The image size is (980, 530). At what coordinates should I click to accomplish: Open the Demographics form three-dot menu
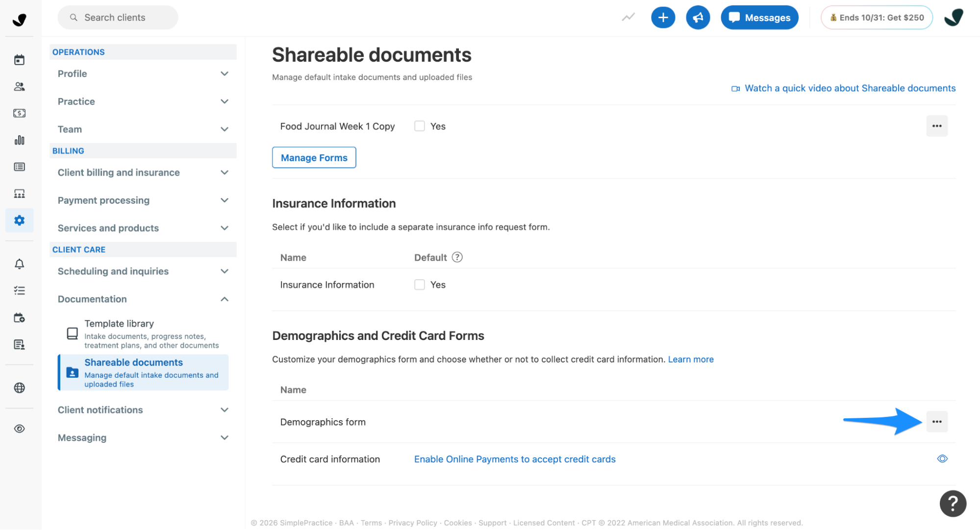tap(936, 422)
